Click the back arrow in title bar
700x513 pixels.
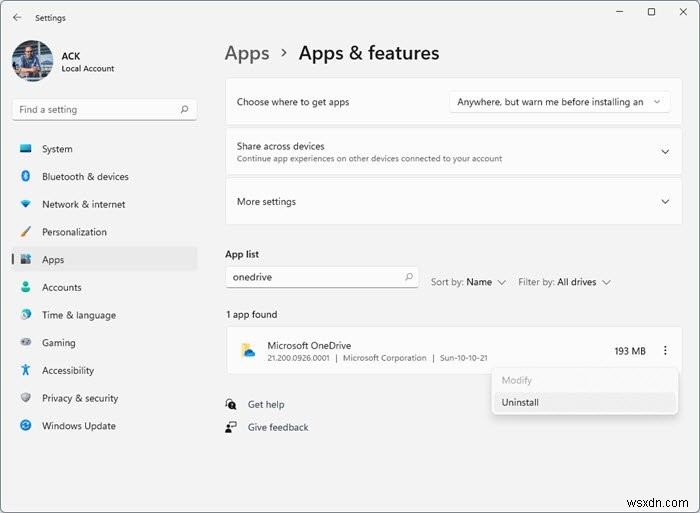pyautogui.click(x=17, y=17)
